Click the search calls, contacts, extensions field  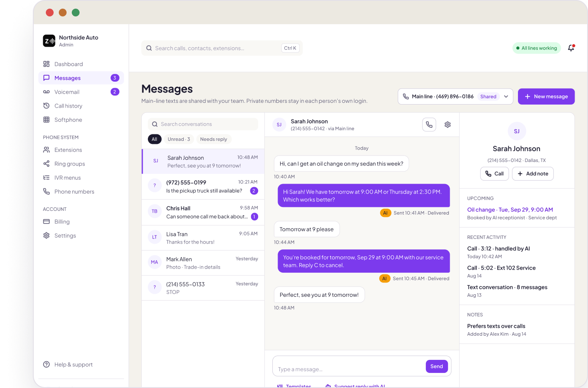tap(222, 48)
